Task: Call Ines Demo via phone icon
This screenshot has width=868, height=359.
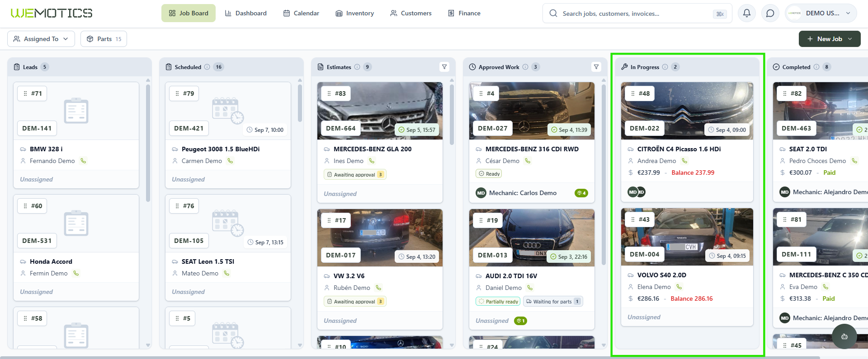Action: point(372,161)
